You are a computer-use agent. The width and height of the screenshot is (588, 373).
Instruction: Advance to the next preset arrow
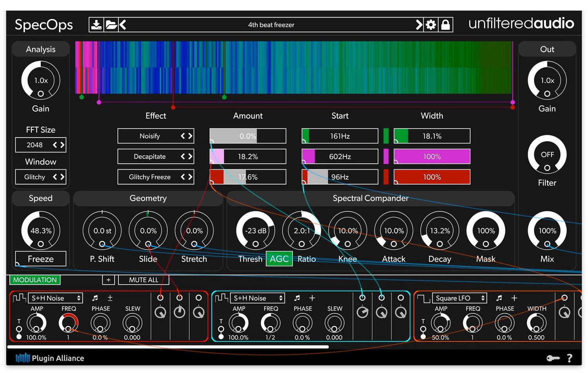419,25
